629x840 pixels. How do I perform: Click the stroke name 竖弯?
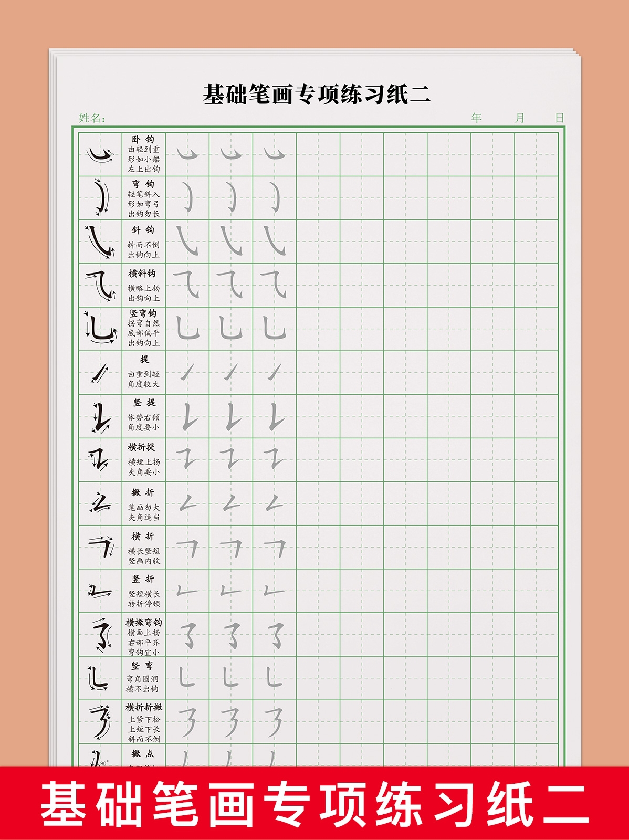coord(142,666)
